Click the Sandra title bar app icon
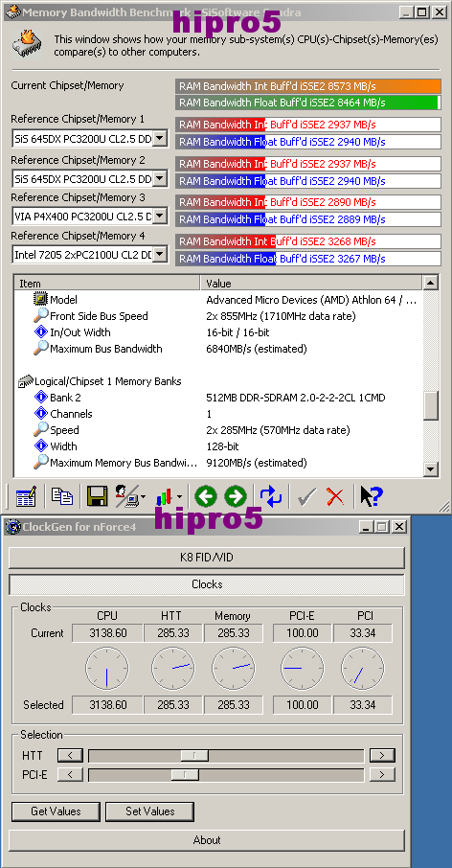Image resolution: width=452 pixels, height=868 pixels. click(12, 11)
